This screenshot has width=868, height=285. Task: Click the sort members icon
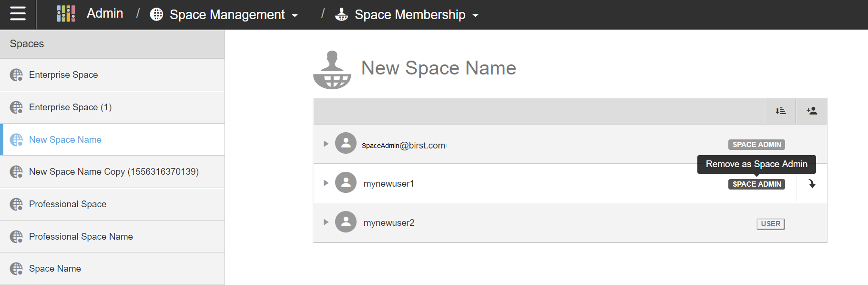click(x=780, y=111)
